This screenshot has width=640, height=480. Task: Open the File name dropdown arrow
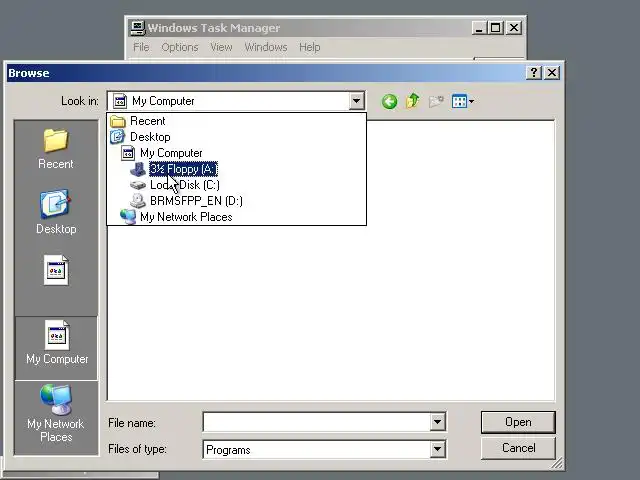437,422
